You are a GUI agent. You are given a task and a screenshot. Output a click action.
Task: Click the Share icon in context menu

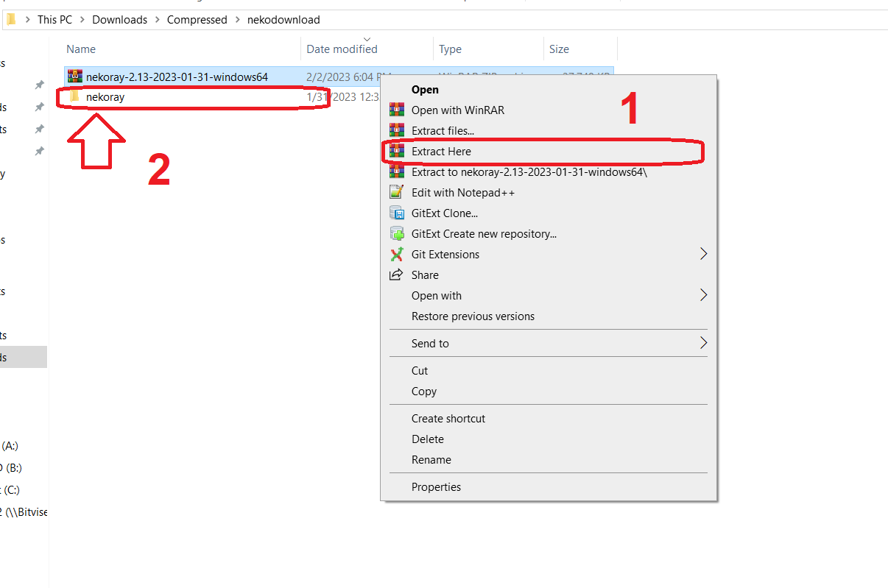397,275
